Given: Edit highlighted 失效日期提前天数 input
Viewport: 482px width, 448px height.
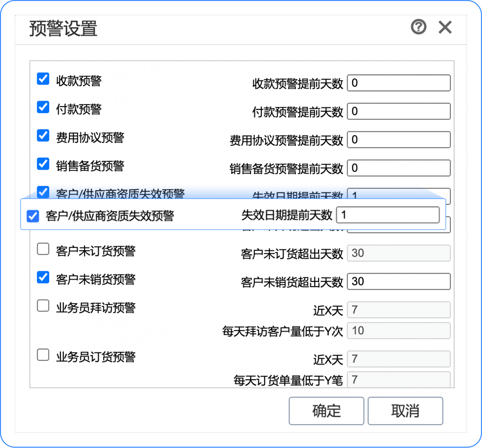Looking at the screenshot, I should point(388,215).
